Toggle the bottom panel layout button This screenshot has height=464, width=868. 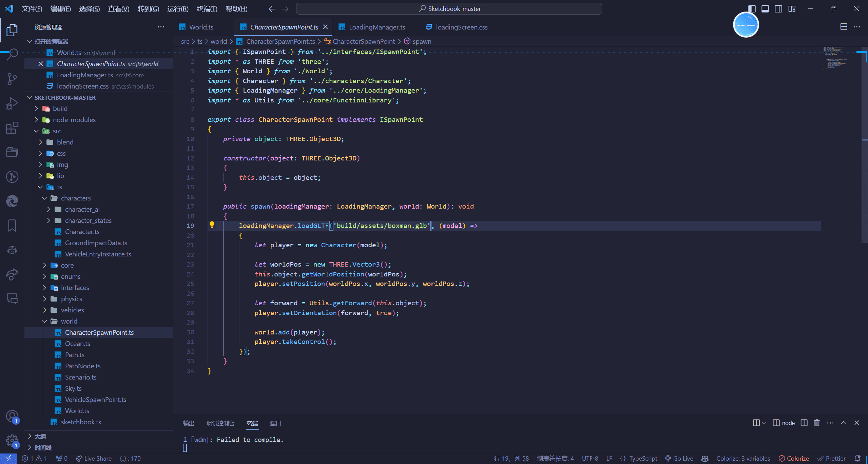(x=765, y=9)
